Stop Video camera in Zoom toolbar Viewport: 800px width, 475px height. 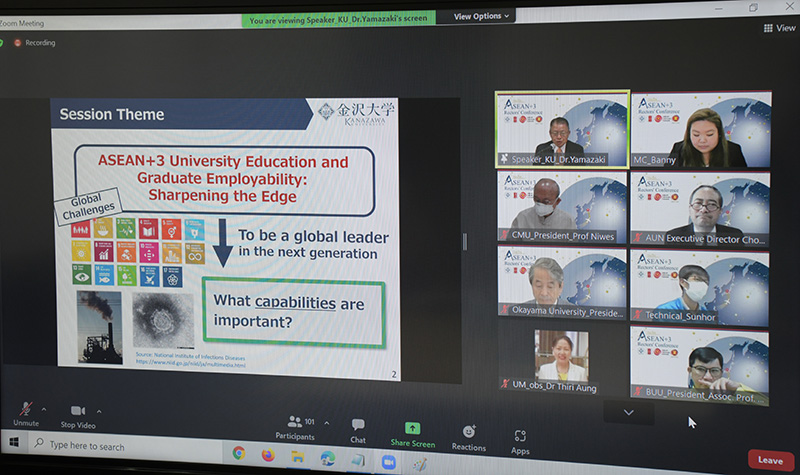pyautogui.click(x=77, y=413)
